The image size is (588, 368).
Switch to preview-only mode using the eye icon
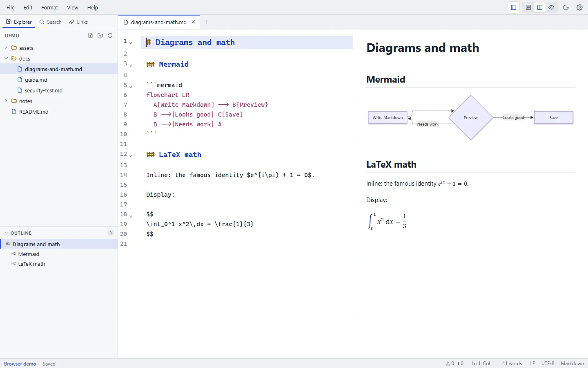coord(551,7)
